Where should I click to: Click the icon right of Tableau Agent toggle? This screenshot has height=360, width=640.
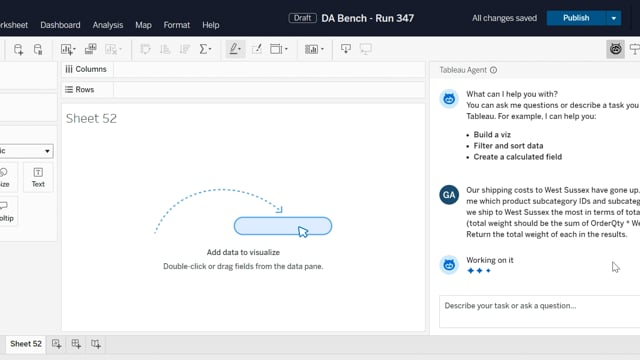(x=634, y=49)
